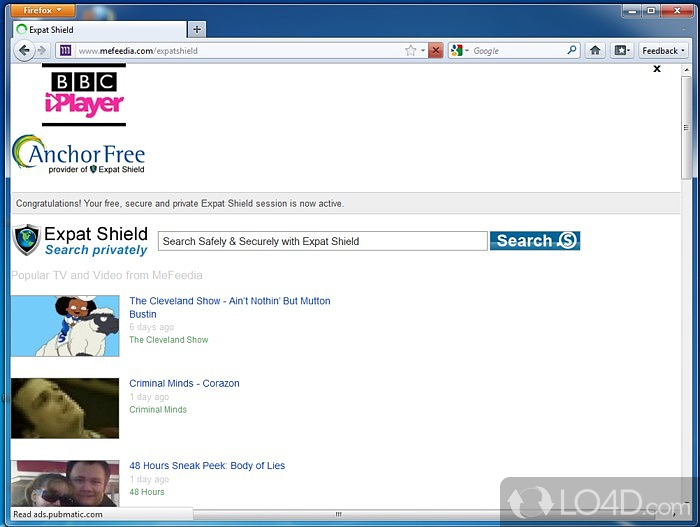Go forward to the next page
700x527 pixels.
pos(42,50)
